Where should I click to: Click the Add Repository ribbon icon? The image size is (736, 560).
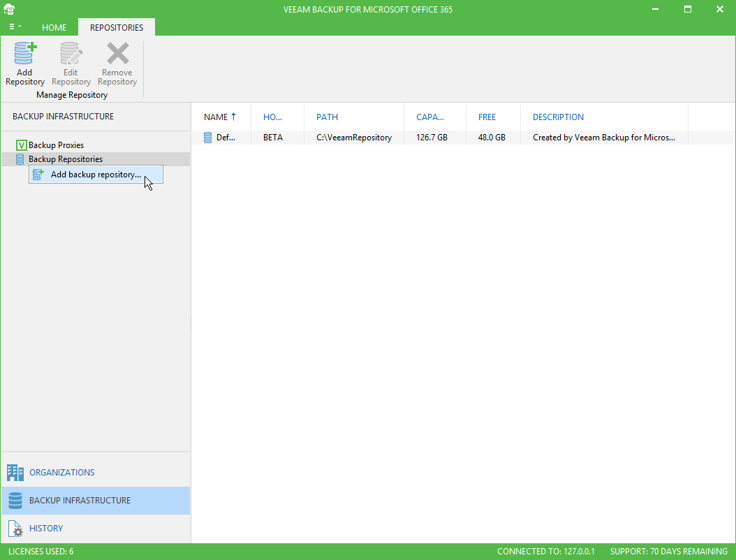25,53
